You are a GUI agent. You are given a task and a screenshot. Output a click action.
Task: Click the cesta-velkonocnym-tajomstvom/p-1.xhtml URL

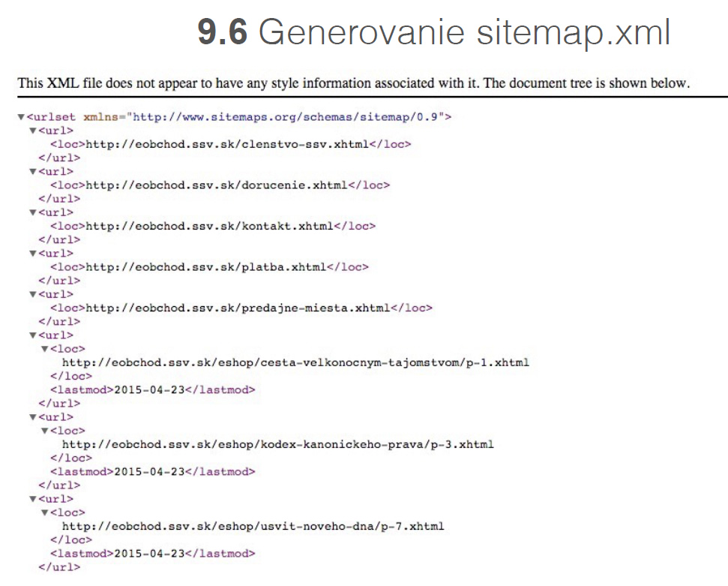pyautogui.click(x=295, y=362)
